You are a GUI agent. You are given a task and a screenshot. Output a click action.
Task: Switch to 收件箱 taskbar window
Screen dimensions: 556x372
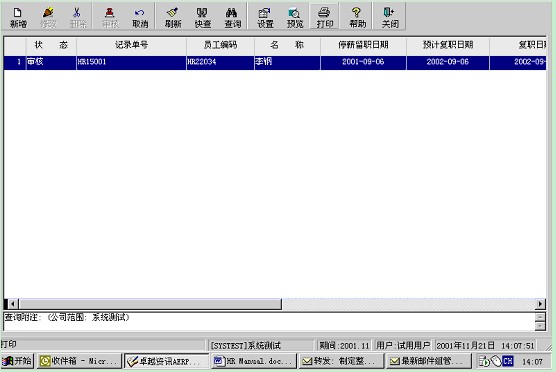(79, 361)
